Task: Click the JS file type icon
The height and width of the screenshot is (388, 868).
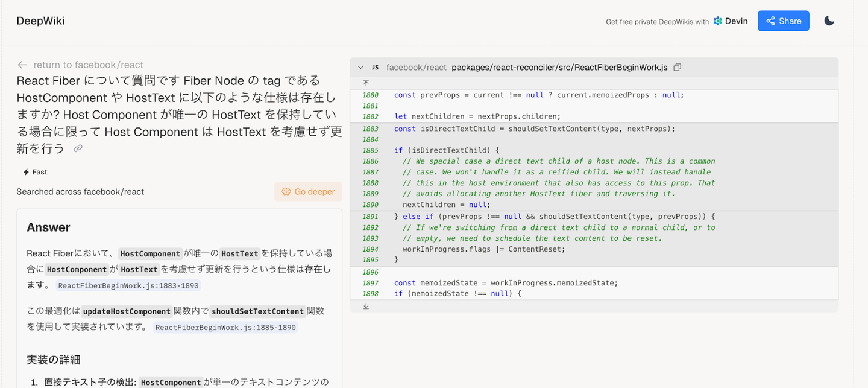Action: pos(375,68)
